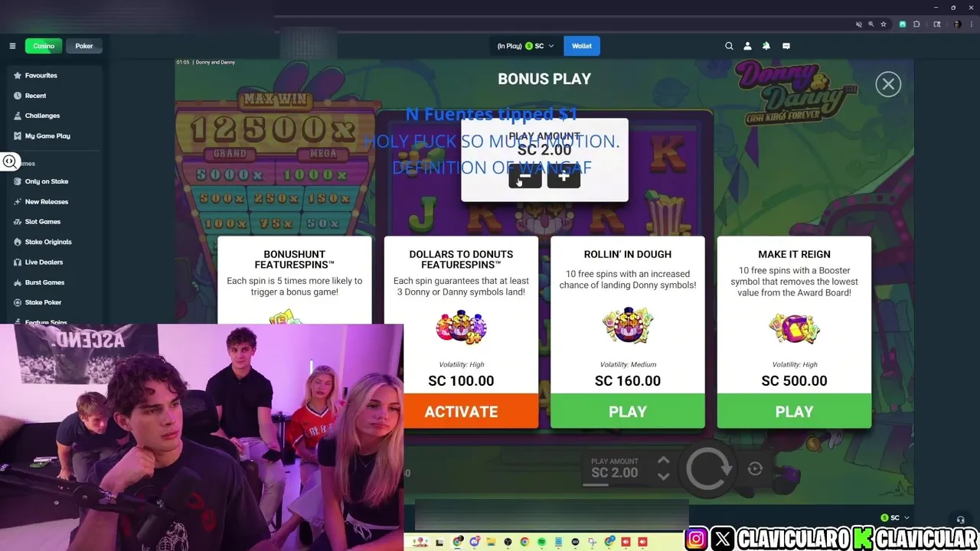Select Burst Games category
The image size is (980, 551).
click(x=54, y=282)
